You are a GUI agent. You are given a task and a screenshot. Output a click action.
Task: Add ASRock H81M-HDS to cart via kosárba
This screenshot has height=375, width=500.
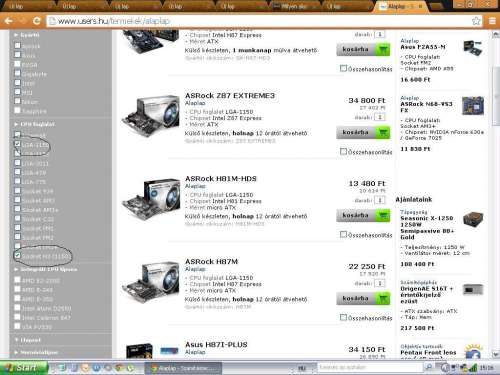pyautogui.click(x=363, y=215)
